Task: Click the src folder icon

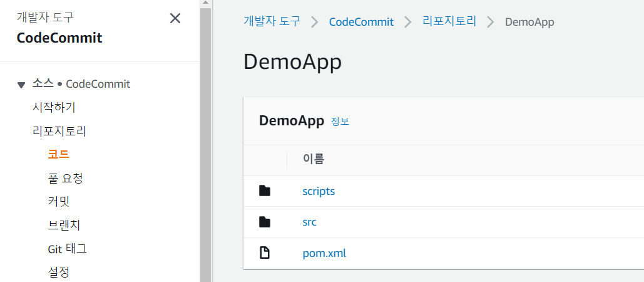Action: coord(265,222)
